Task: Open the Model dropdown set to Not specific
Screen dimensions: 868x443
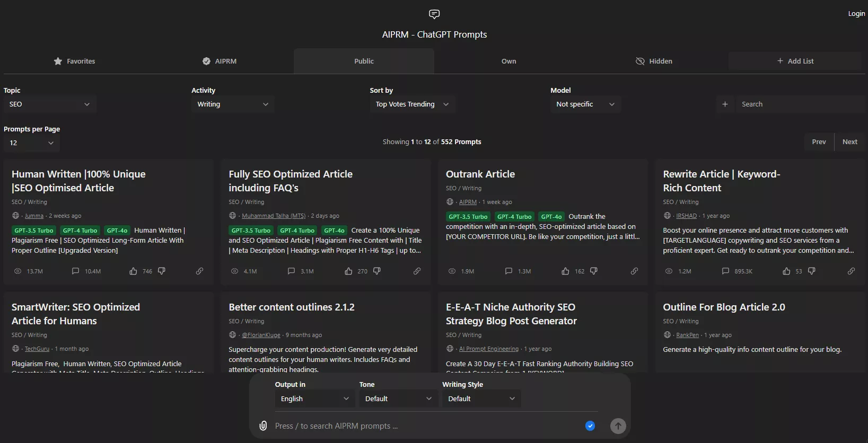Action: point(585,104)
